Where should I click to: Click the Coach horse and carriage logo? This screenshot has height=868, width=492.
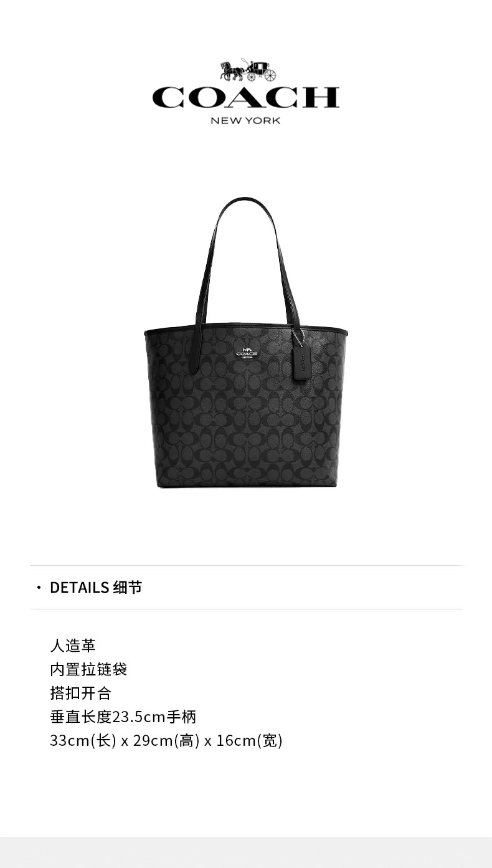[x=247, y=70]
